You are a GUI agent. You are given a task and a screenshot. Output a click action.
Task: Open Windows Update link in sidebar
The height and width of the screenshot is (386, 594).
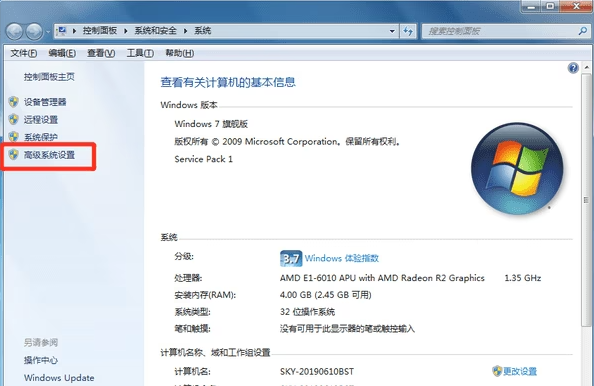(x=59, y=378)
